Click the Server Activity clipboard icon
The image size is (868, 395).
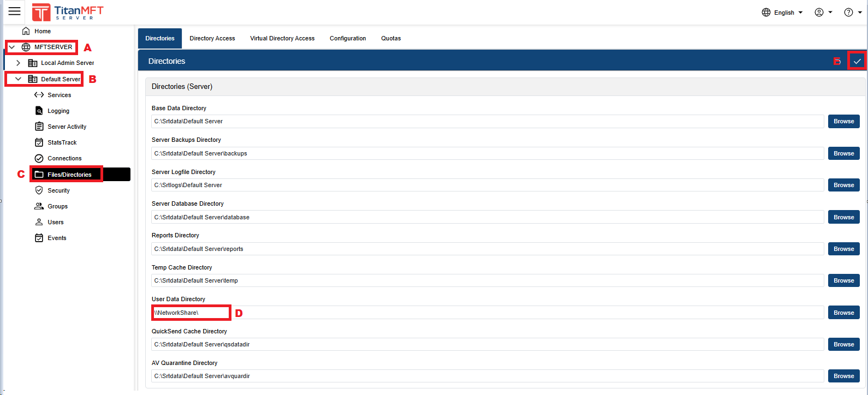click(x=39, y=127)
